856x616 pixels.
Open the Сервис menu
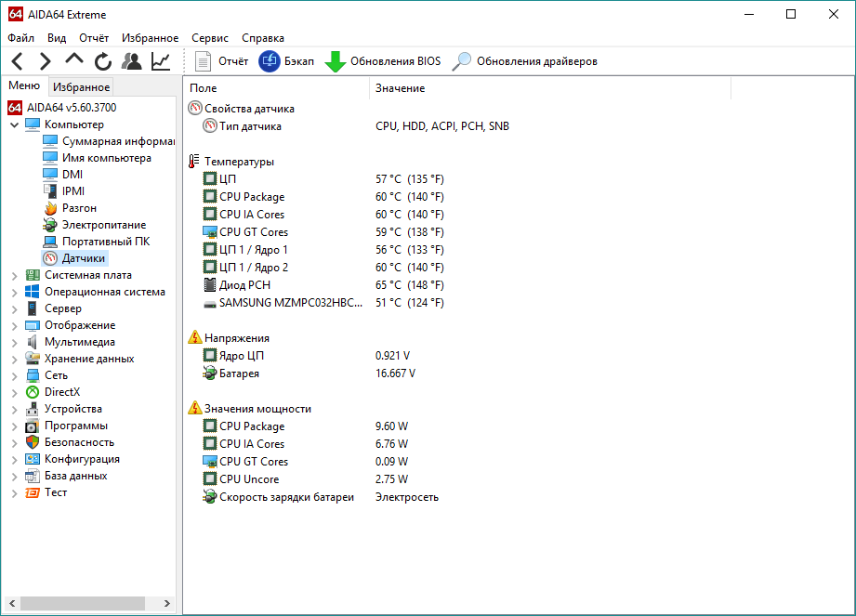click(210, 38)
